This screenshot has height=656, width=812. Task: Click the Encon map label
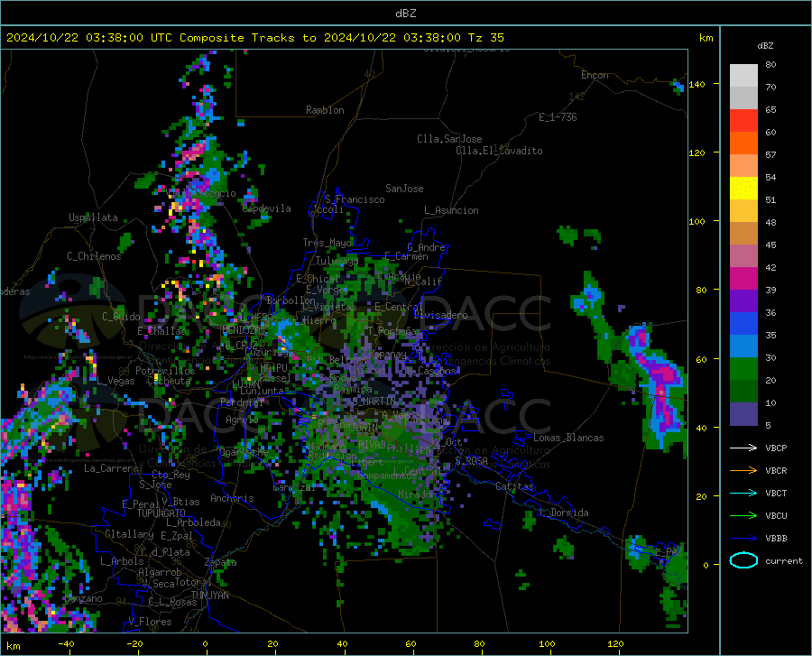coord(595,75)
